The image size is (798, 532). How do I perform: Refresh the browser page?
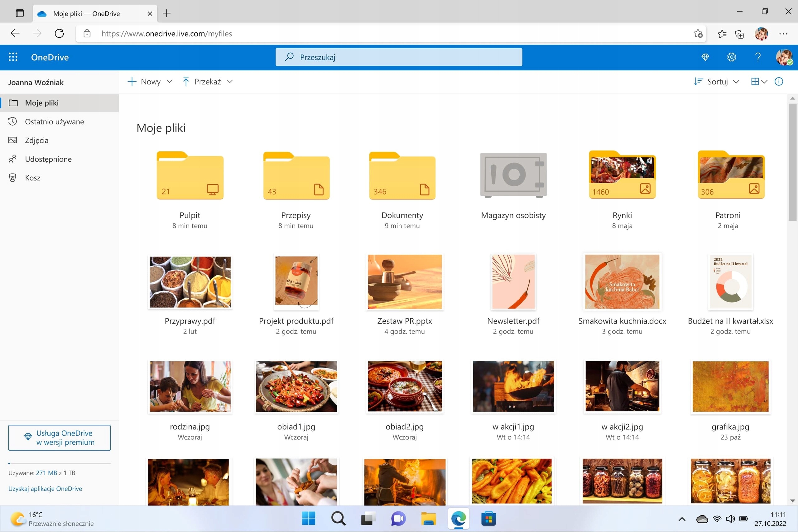pyautogui.click(x=59, y=33)
